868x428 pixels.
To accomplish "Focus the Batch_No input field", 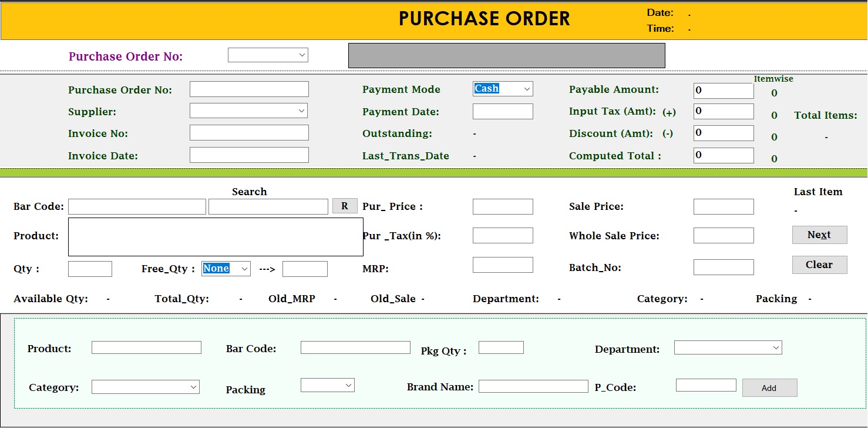I will (x=723, y=267).
